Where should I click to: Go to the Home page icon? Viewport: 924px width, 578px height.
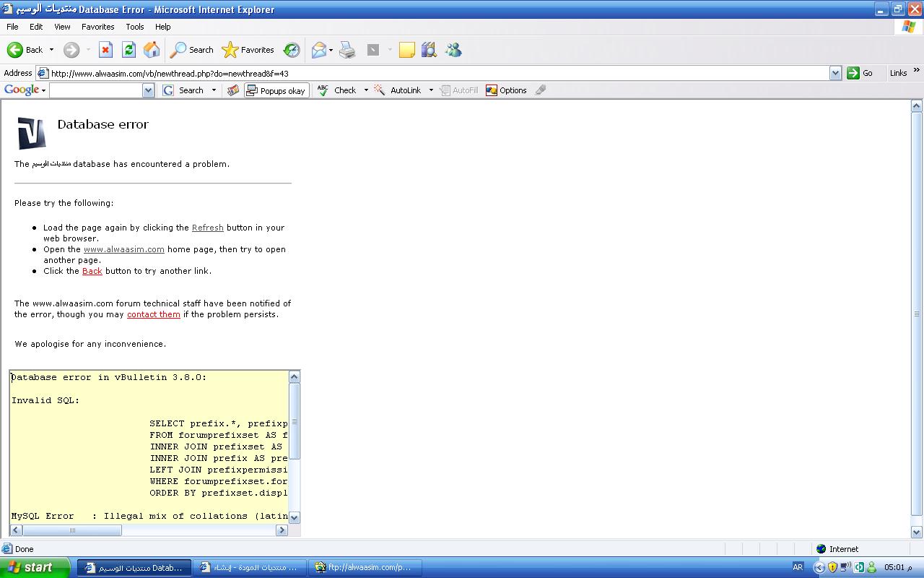tap(152, 50)
